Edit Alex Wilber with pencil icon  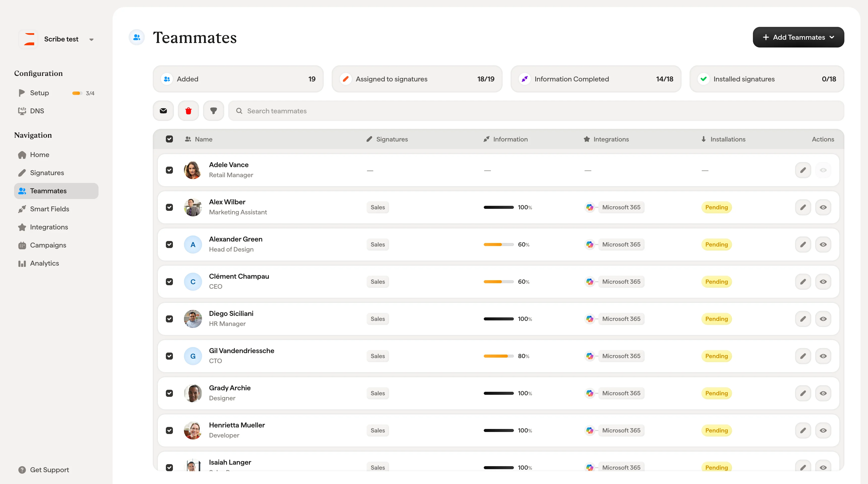tap(803, 207)
